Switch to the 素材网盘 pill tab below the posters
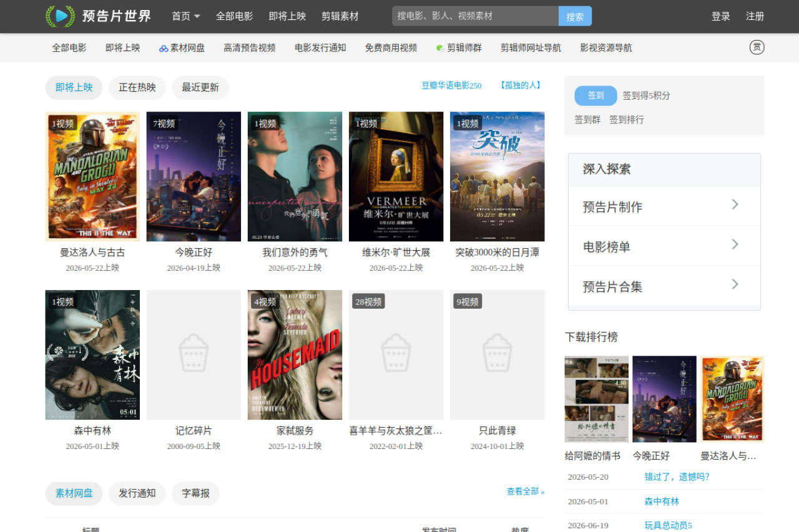The width and height of the screenshot is (799, 532). point(74,493)
